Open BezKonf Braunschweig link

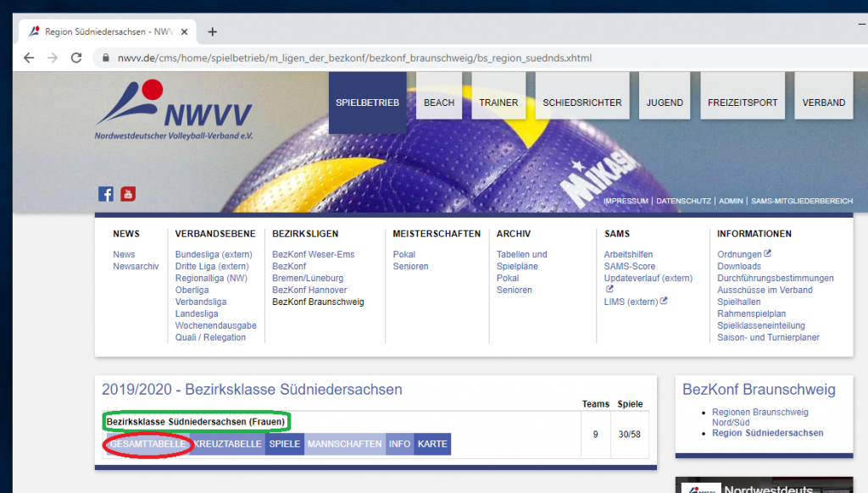click(318, 302)
